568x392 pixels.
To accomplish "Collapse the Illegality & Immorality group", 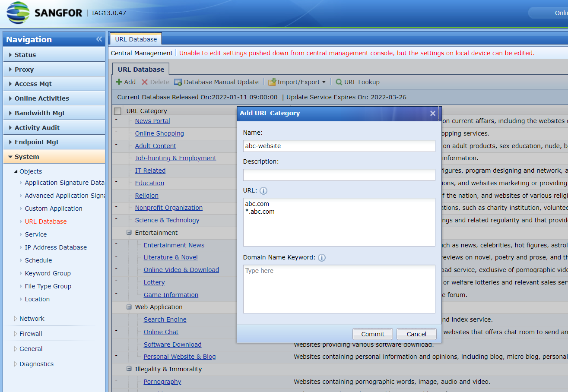I will point(129,369).
